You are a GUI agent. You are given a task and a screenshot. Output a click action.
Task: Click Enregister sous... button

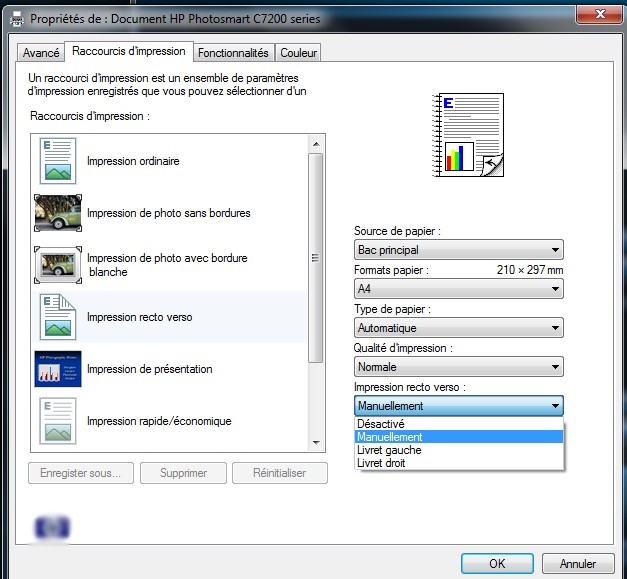81,473
